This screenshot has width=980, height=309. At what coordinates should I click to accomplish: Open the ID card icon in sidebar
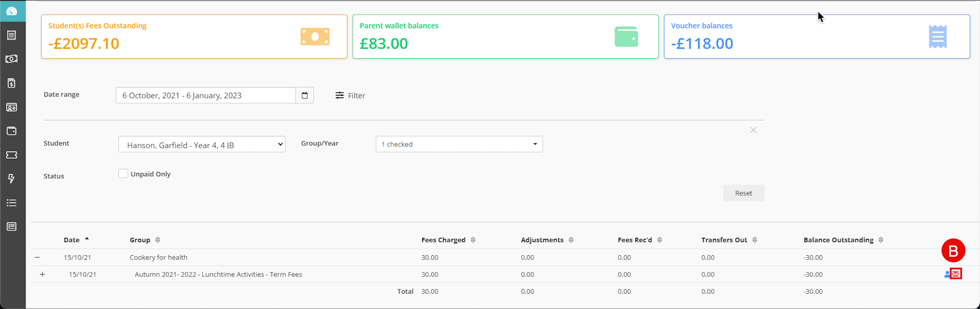coord(12,107)
